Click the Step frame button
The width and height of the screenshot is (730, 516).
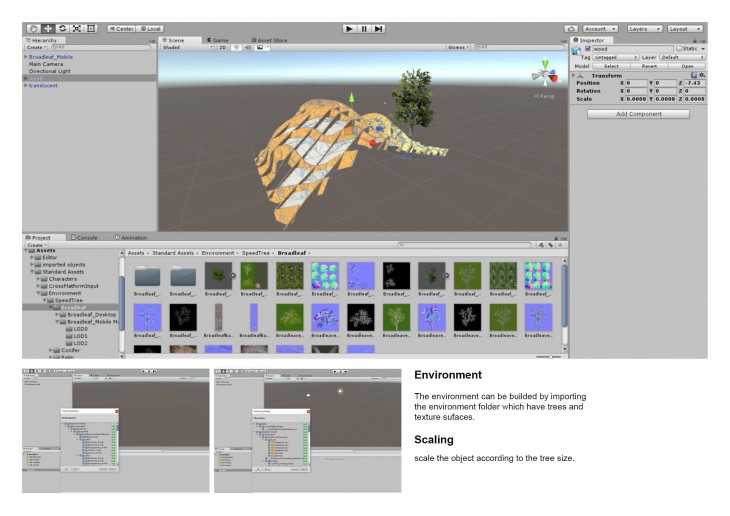pos(378,29)
